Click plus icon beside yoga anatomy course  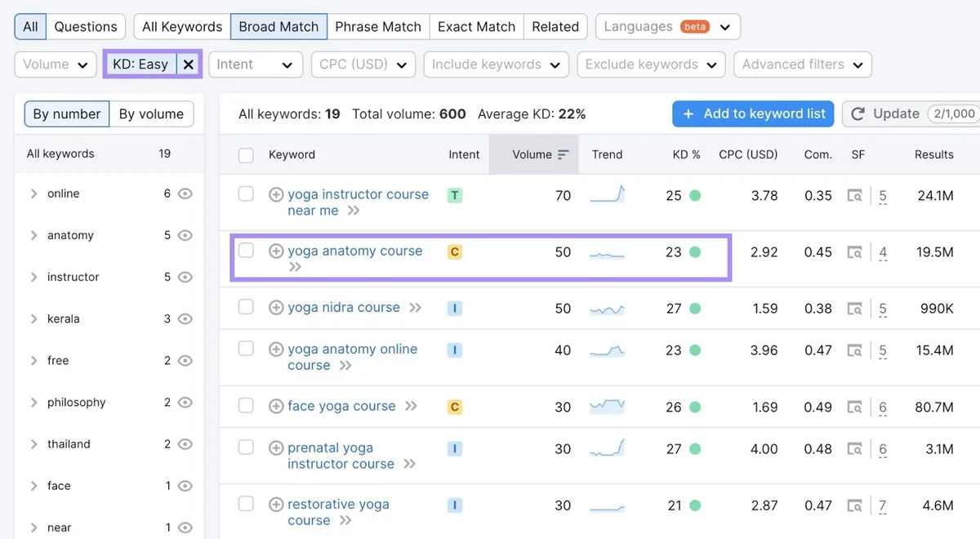pyautogui.click(x=276, y=251)
